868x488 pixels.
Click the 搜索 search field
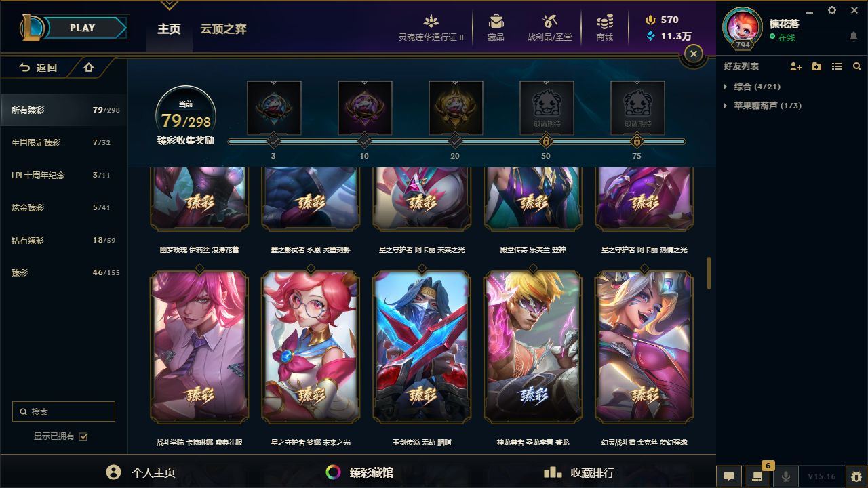coord(64,411)
